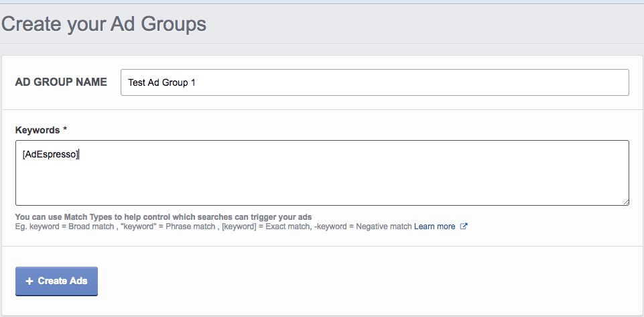Click the 'Create your Ad Groups' heading
Screen dimensions: 644x317
(x=104, y=24)
